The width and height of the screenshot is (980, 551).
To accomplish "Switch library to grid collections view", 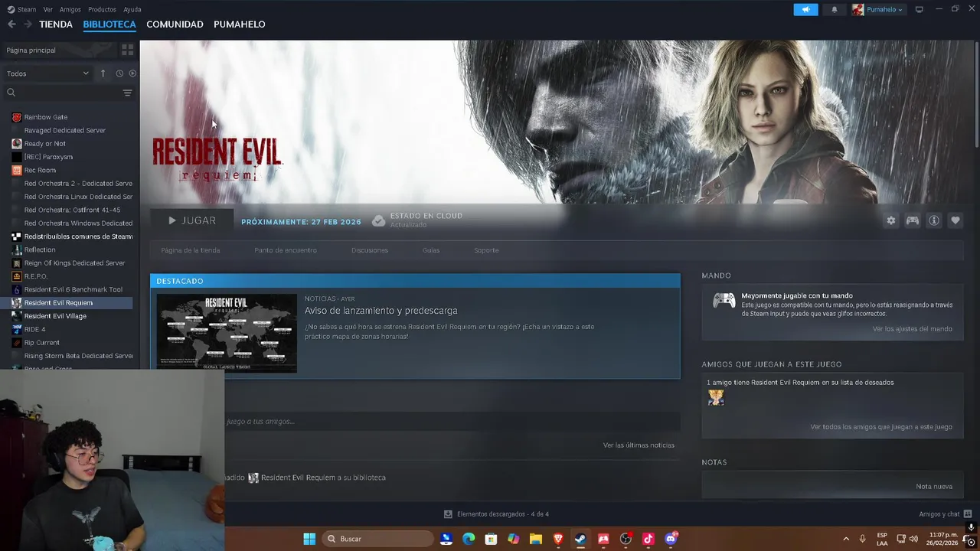I will tap(127, 50).
